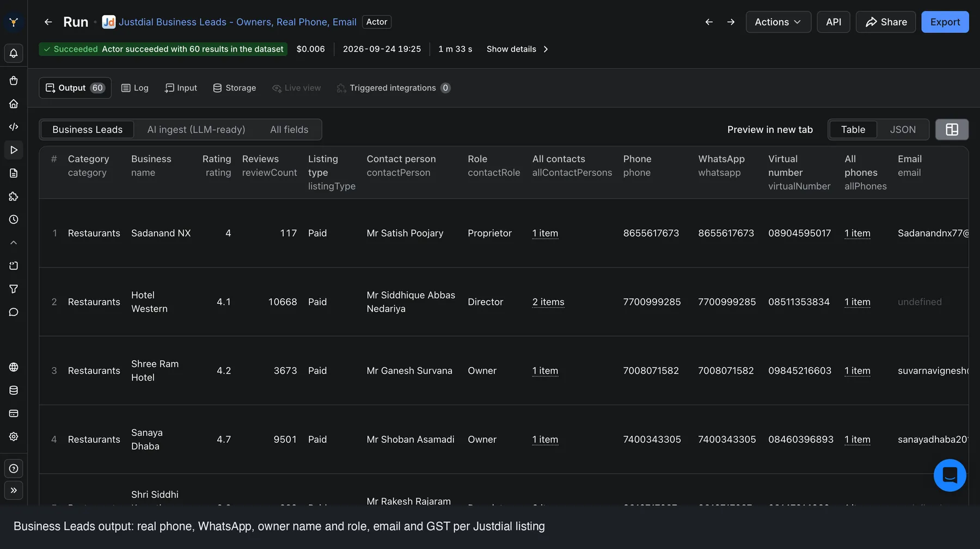Open Billing card icon in sidebar
Image resolution: width=980 pixels, height=549 pixels.
(x=14, y=413)
